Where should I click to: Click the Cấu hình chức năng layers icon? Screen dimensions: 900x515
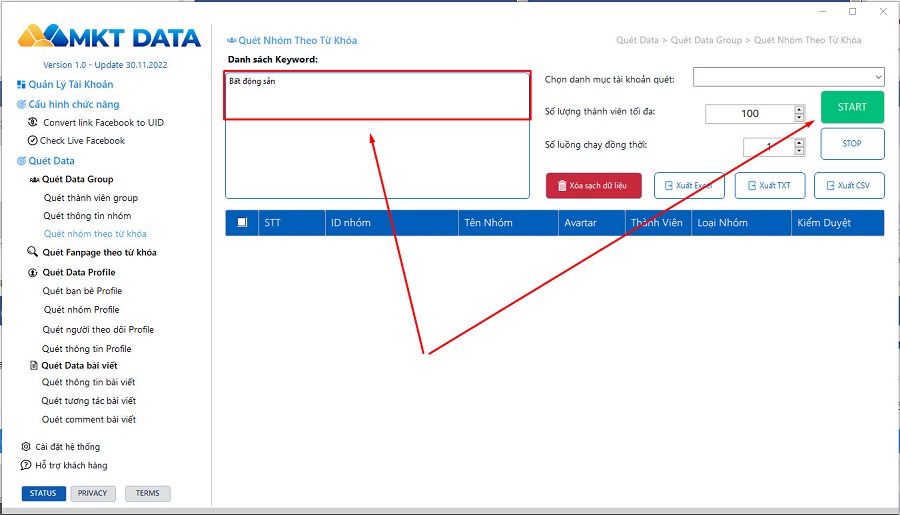point(21,104)
